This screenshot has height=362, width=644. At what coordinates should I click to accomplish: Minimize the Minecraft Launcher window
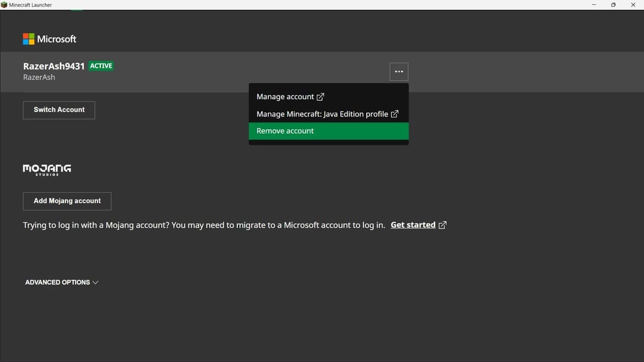[x=593, y=4]
